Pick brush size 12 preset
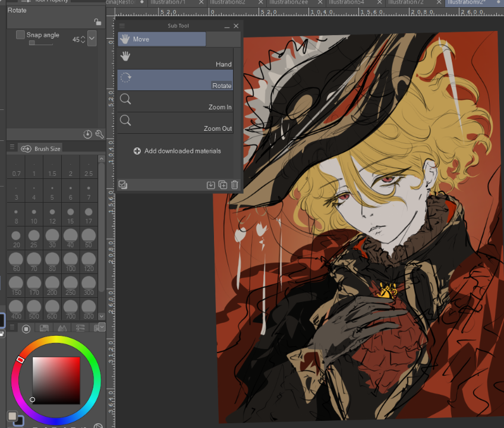 pos(52,215)
